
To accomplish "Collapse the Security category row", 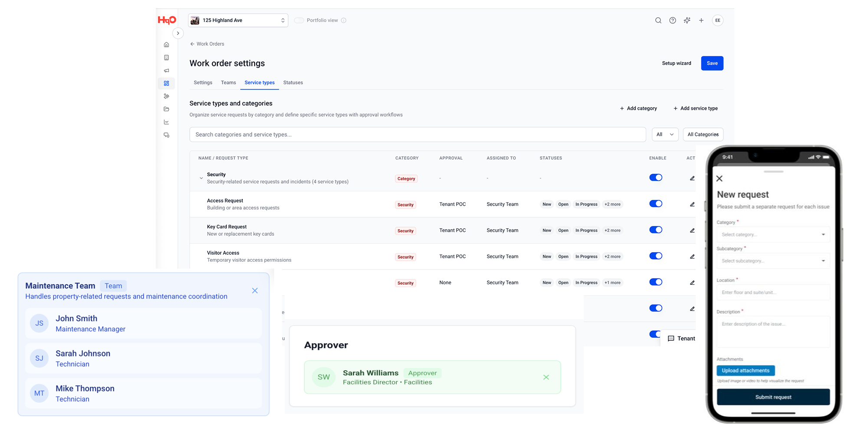I will pos(201,178).
